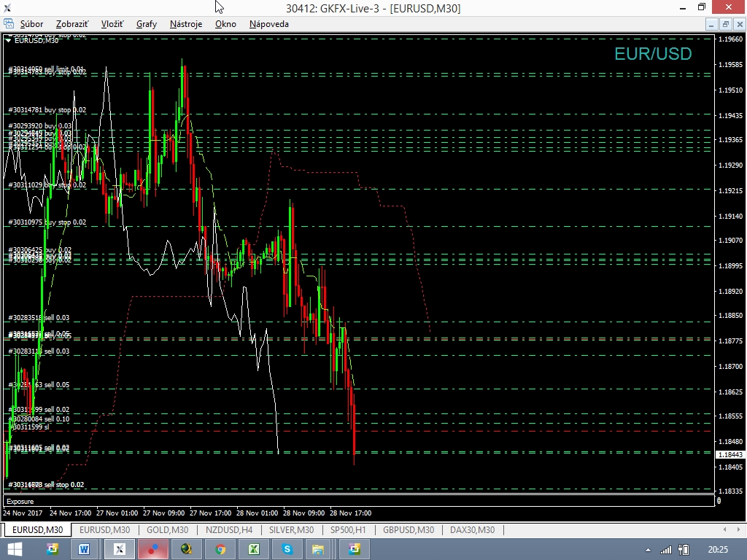Select order #30283118 sell 0.03 label
The height and width of the screenshot is (560, 747).
pos(39,351)
